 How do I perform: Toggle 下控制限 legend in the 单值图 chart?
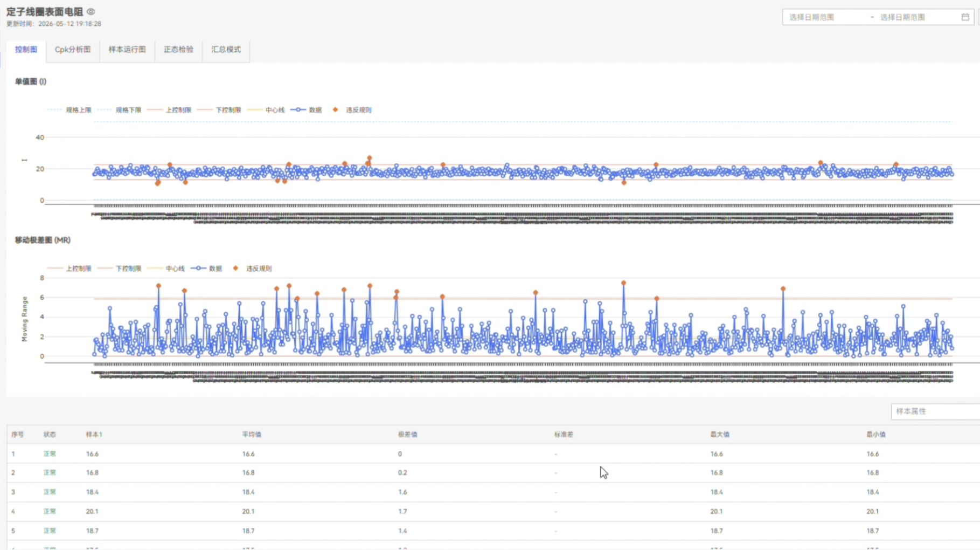click(219, 110)
